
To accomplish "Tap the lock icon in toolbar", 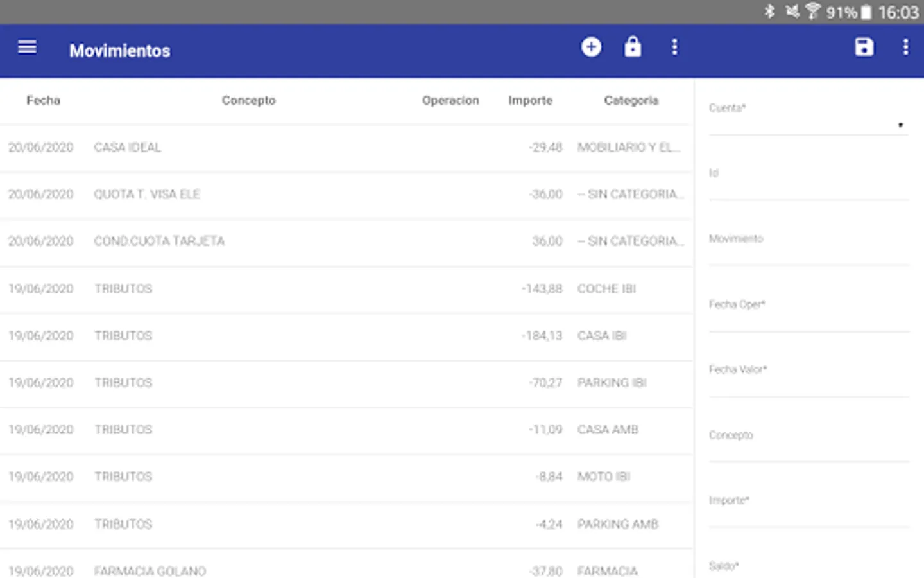I will (633, 47).
